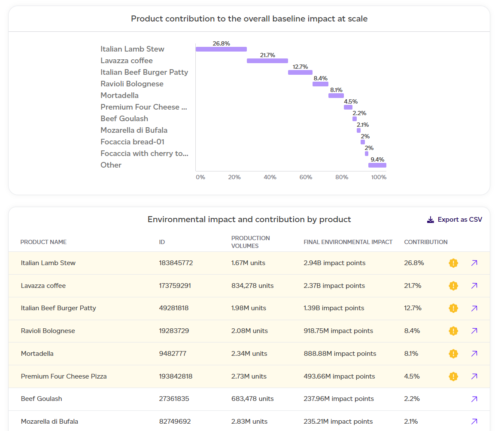Select the 8.4% Ravioli Bolognese bar
504x431 pixels.
pos(320,84)
